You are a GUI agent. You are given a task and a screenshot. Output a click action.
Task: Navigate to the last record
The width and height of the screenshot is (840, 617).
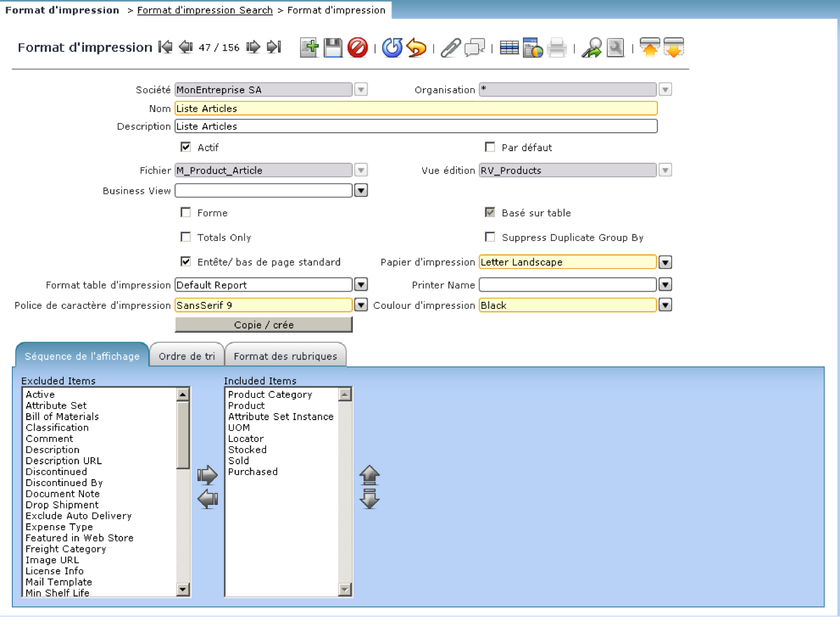(x=274, y=48)
